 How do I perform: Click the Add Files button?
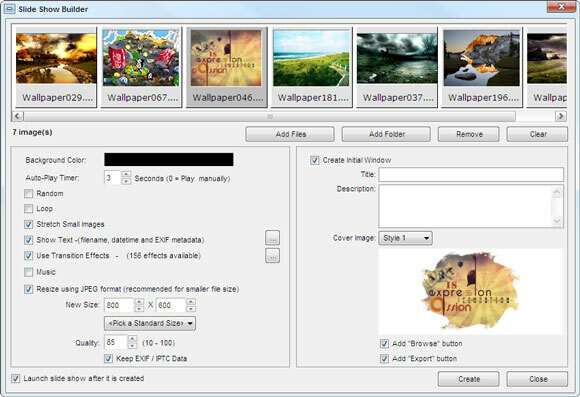point(290,134)
